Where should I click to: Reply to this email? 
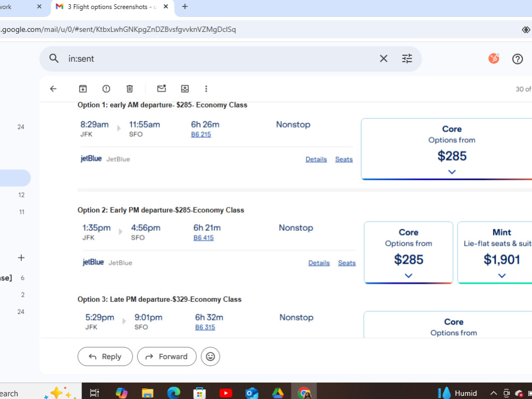click(105, 356)
